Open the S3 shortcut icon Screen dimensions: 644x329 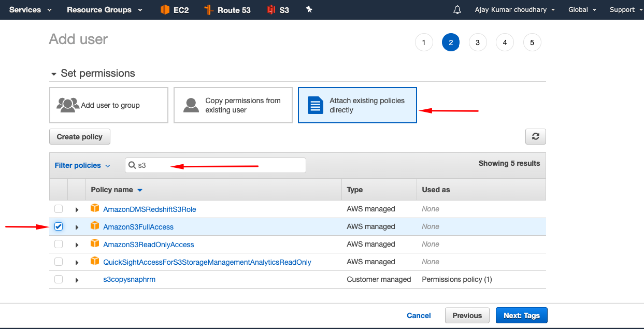tap(271, 10)
